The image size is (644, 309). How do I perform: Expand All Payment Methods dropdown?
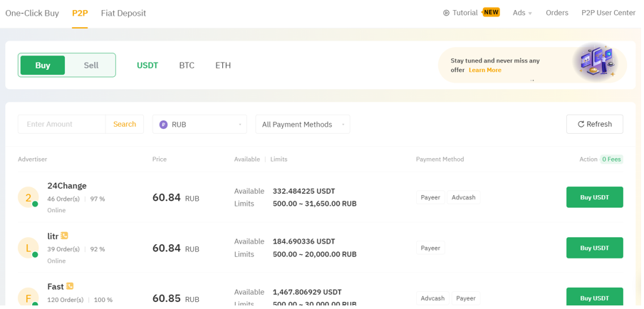click(303, 125)
